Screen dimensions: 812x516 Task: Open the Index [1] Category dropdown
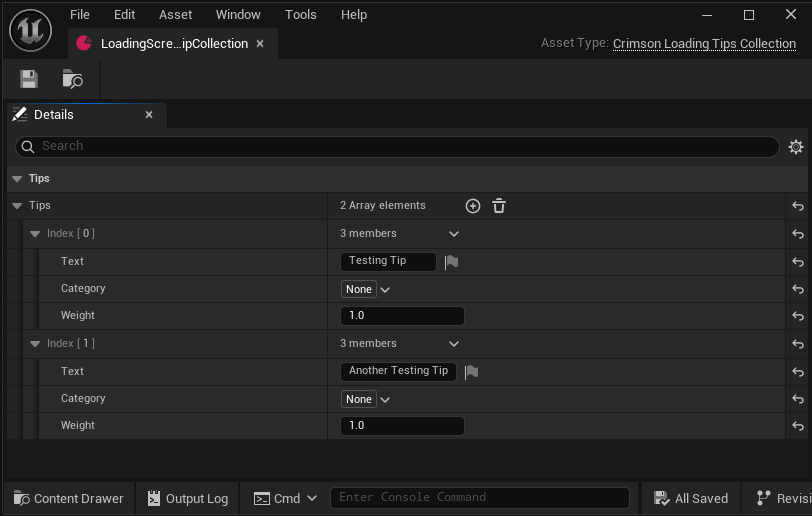click(366, 399)
